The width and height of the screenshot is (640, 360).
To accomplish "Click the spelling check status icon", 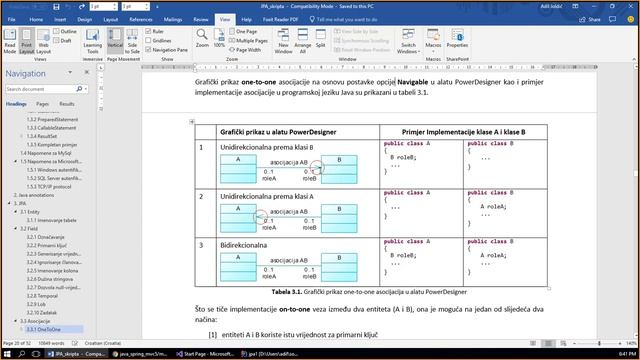I will [x=75, y=343].
